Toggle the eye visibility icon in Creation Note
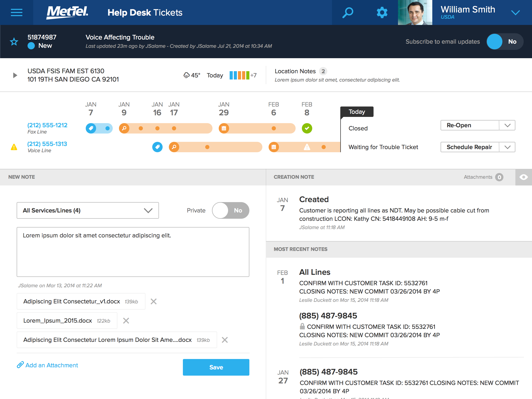 pos(523,177)
